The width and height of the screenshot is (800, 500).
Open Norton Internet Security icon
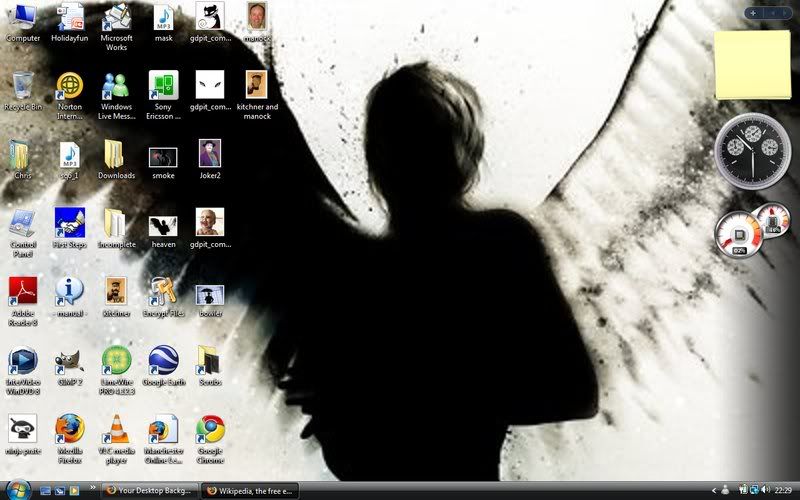tap(70, 86)
